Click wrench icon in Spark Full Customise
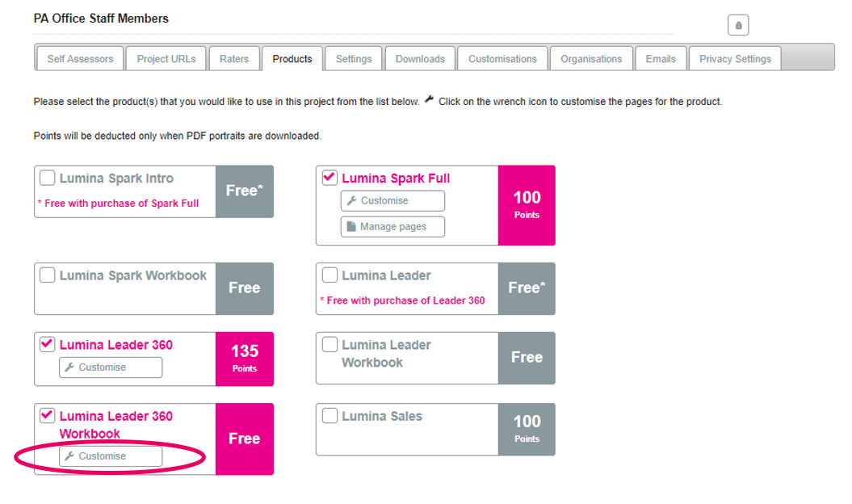Viewport: 852px width, 504px height. point(351,200)
